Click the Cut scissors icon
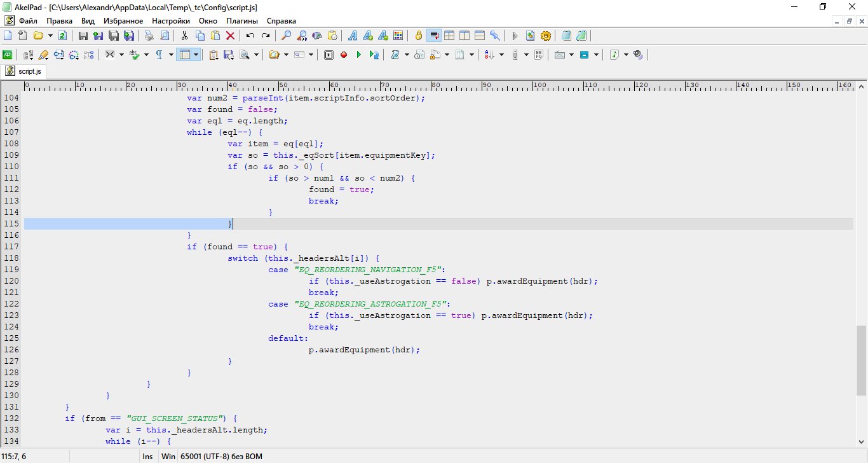868x463 pixels. pyautogui.click(x=184, y=36)
